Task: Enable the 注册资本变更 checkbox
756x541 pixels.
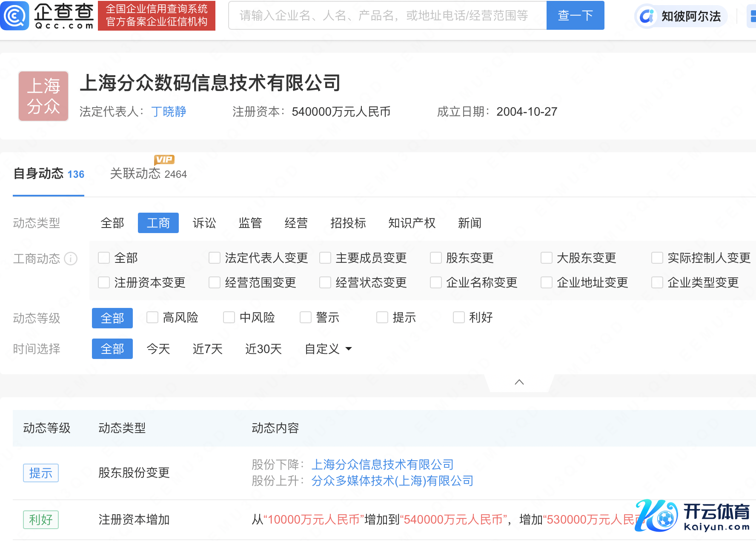Action: click(x=104, y=282)
